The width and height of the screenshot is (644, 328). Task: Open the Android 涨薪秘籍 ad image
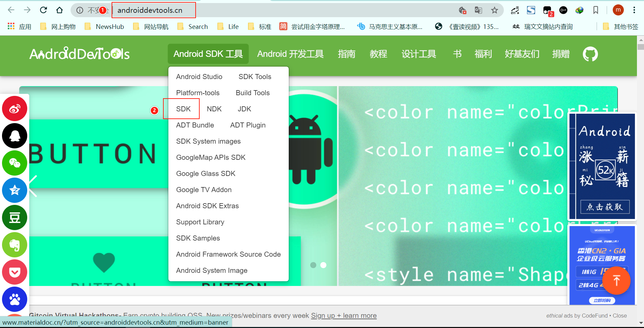pyautogui.click(x=602, y=167)
